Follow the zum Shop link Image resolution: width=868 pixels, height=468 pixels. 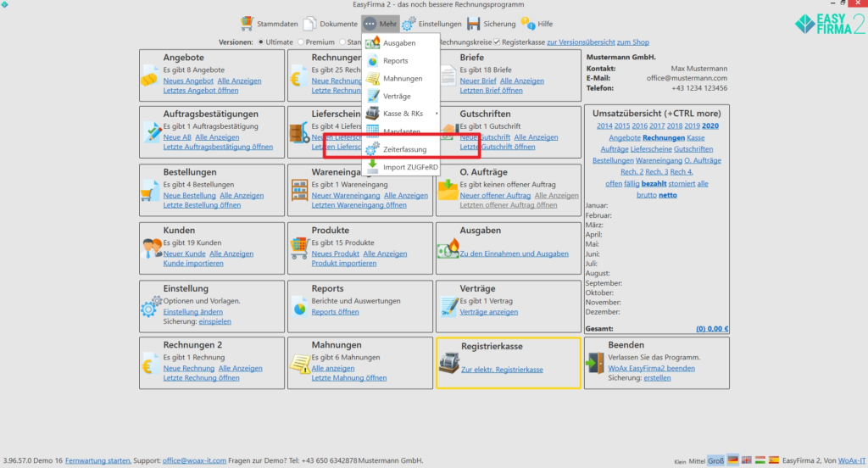632,42
